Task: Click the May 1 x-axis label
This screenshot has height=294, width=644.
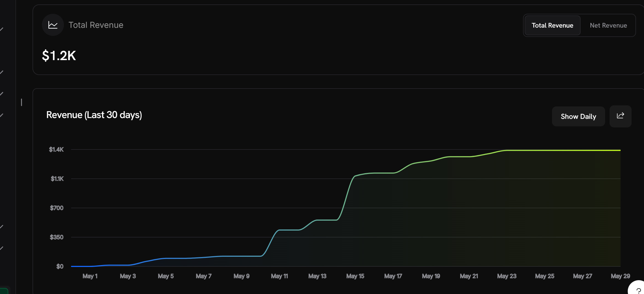Action: (x=90, y=276)
